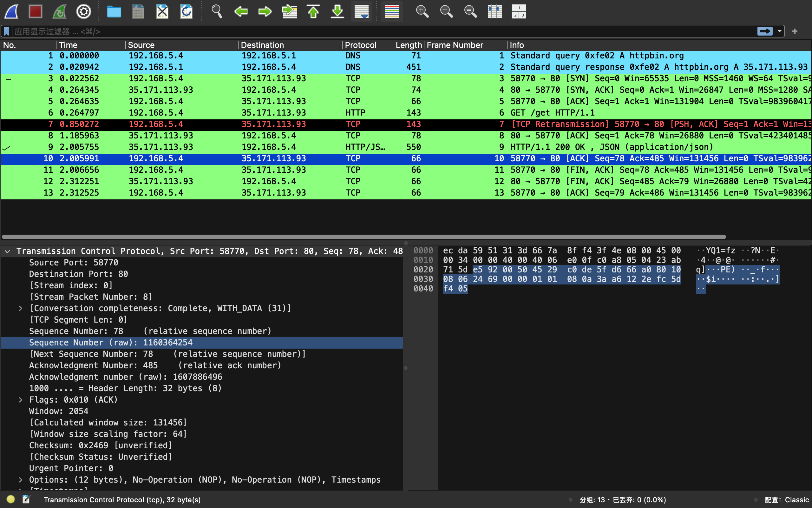812x508 pixels.
Task: Stop capture with the red square icon
Action: [36, 11]
